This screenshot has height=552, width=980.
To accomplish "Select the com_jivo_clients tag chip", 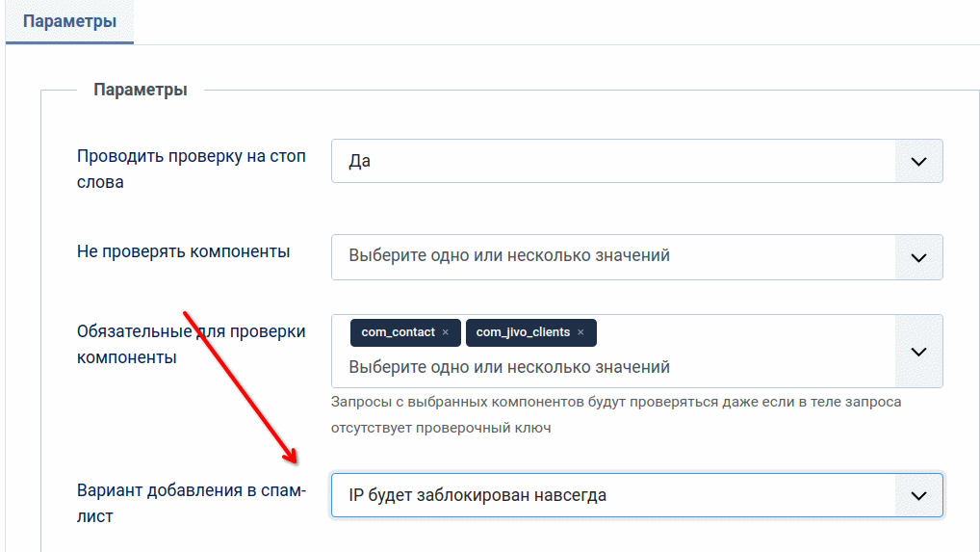I will 530,332.
